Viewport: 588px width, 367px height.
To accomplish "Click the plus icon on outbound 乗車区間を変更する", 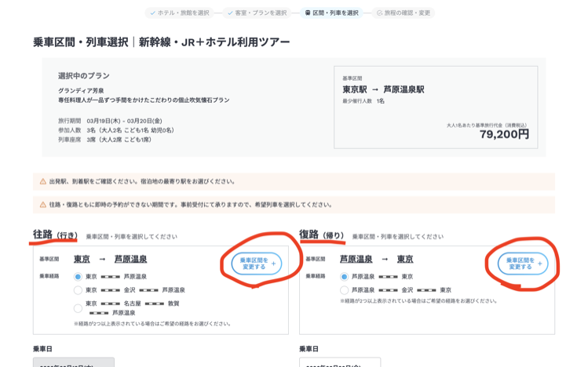I will click(x=273, y=263).
